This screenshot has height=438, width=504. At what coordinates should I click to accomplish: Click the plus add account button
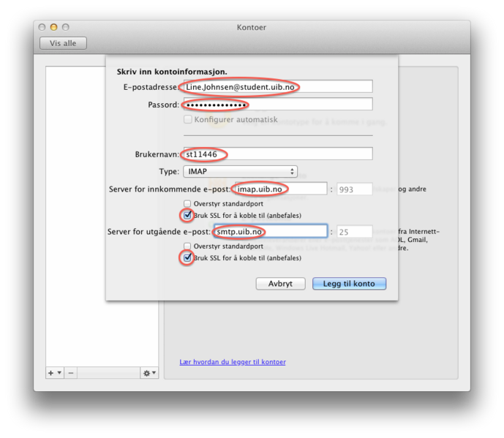[51, 373]
